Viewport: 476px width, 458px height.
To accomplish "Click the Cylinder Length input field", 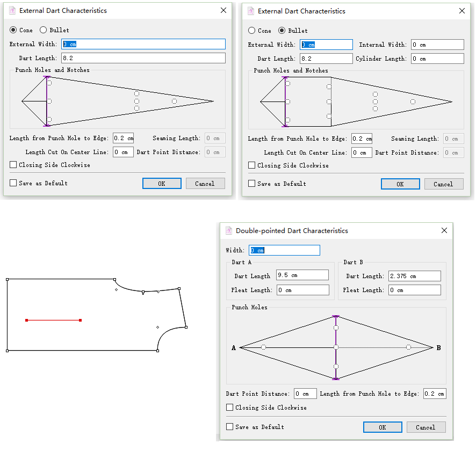I will (437, 59).
